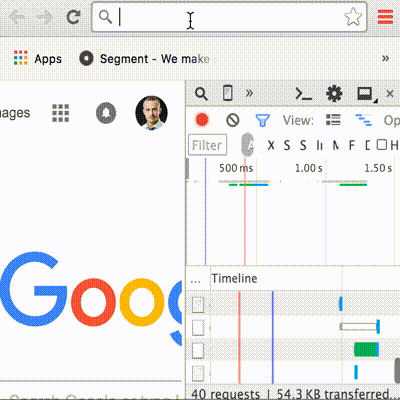Click the Images link on Google

(x=15, y=113)
